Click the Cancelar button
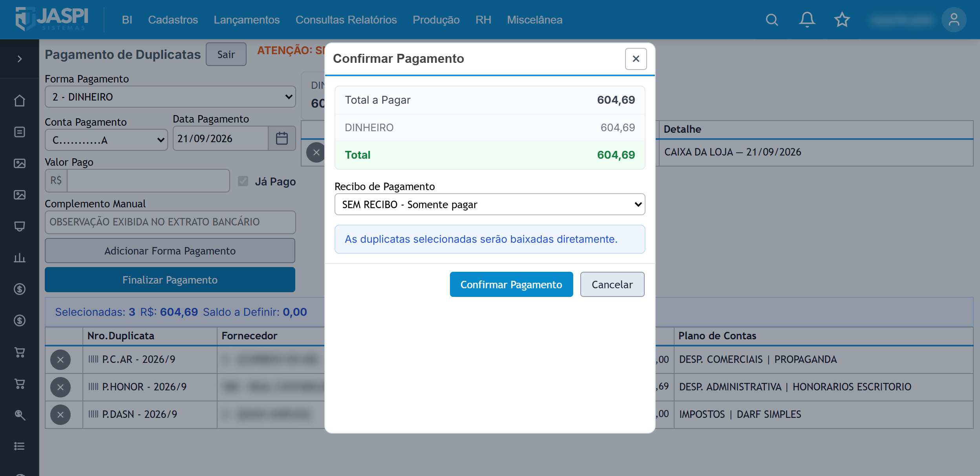The width and height of the screenshot is (980, 476). [612, 284]
